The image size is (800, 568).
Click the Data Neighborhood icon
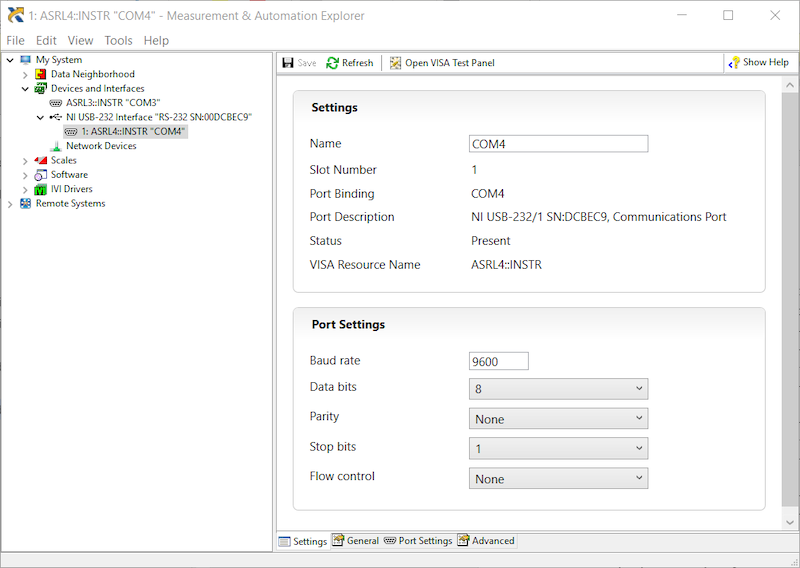(40, 74)
